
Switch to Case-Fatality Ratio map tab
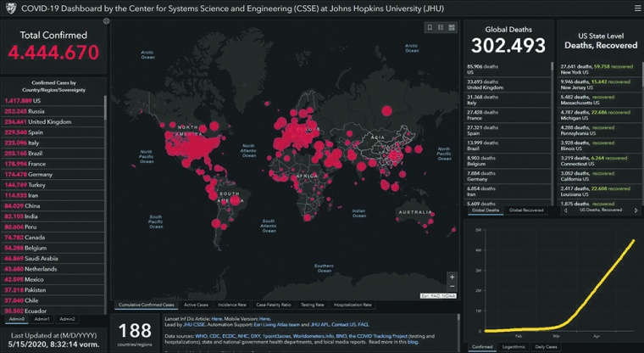(x=273, y=305)
